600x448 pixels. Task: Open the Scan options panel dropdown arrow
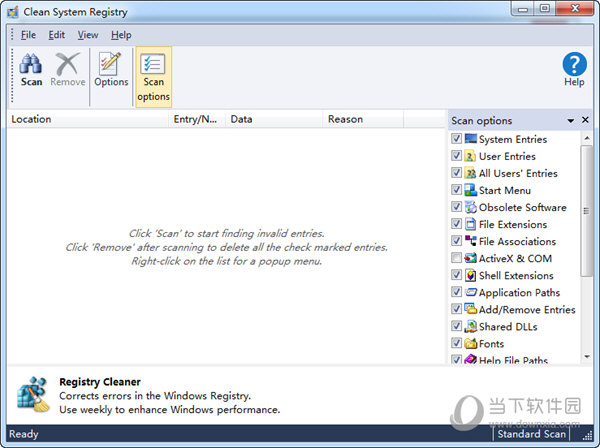[571, 121]
